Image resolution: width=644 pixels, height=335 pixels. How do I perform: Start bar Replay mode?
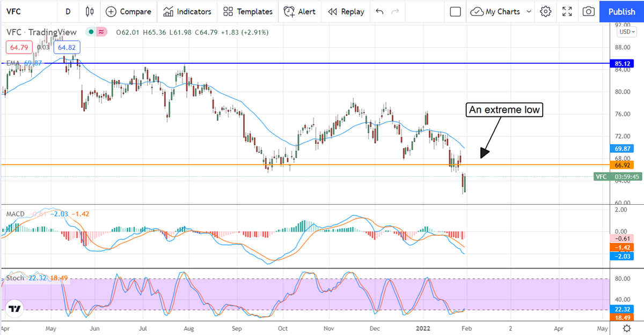point(346,11)
